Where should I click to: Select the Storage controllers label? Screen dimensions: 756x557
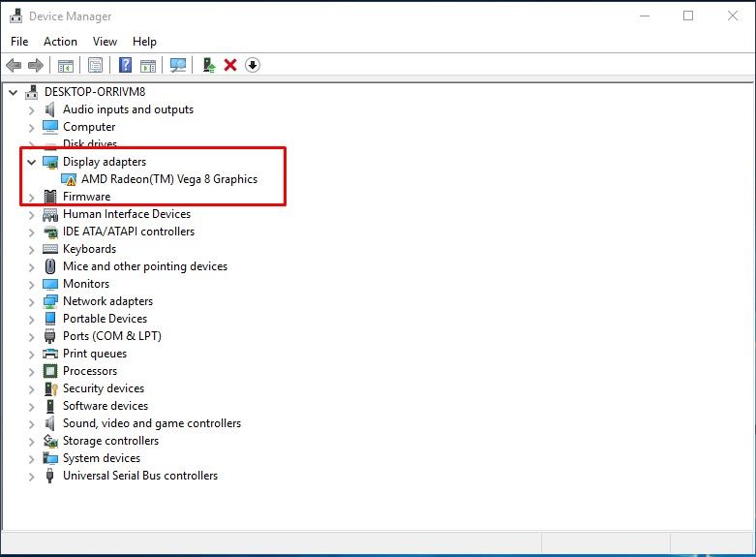point(111,441)
